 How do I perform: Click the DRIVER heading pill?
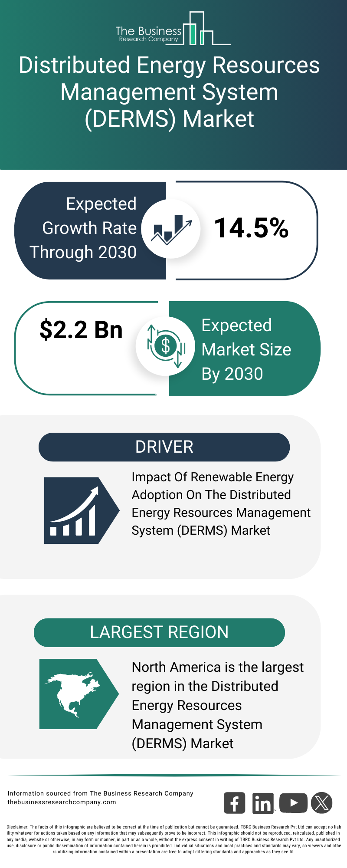[x=164, y=447]
